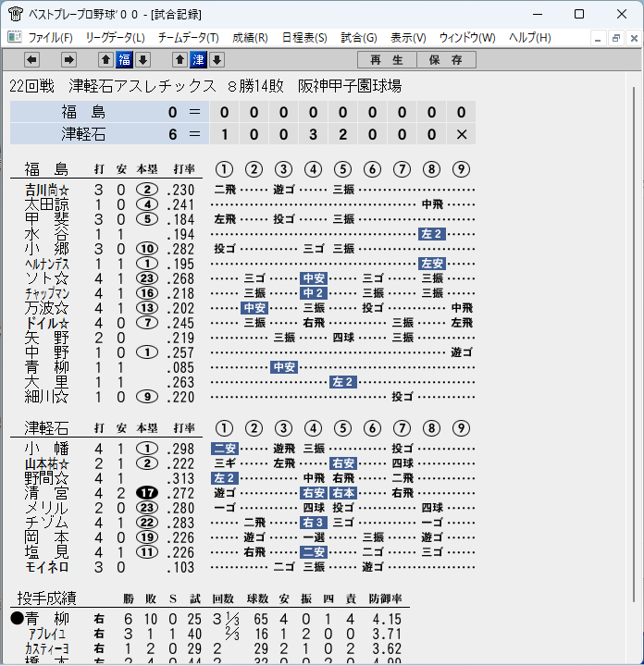Click inning 4 header in 津軽石 batting table

[313, 428]
